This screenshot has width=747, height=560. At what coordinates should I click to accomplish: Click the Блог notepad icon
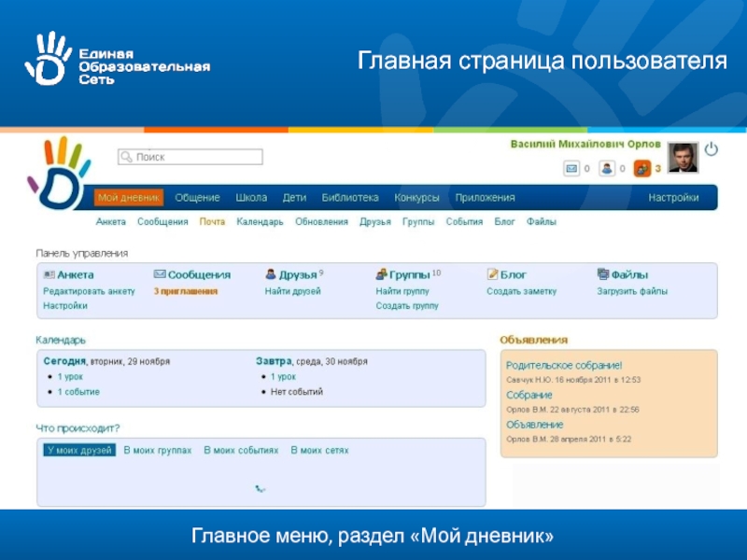pos(492,274)
